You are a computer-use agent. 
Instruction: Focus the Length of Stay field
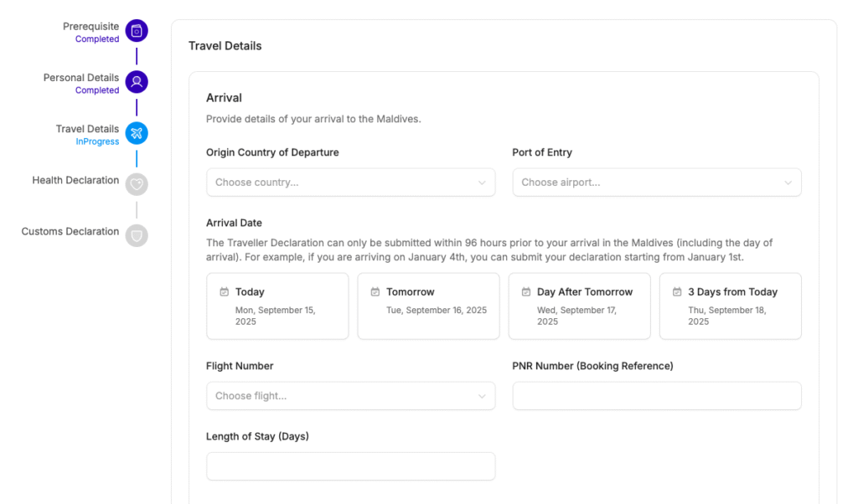click(x=350, y=466)
